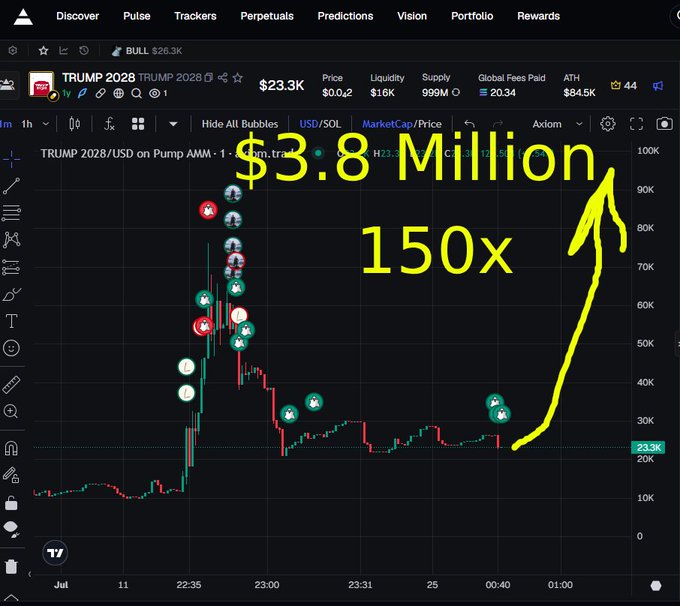Open the Axiom source dropdown

(557, 124)
